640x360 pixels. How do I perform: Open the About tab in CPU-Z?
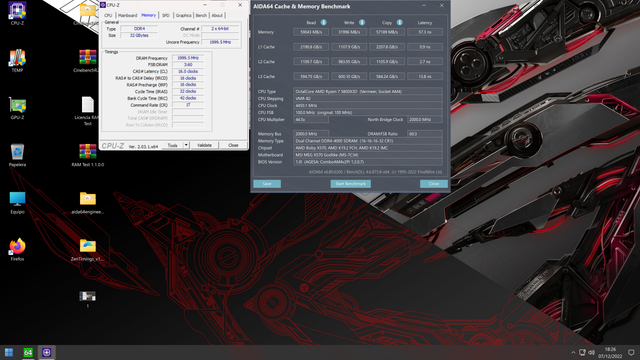pyautogui.click(x=217, y=15)
